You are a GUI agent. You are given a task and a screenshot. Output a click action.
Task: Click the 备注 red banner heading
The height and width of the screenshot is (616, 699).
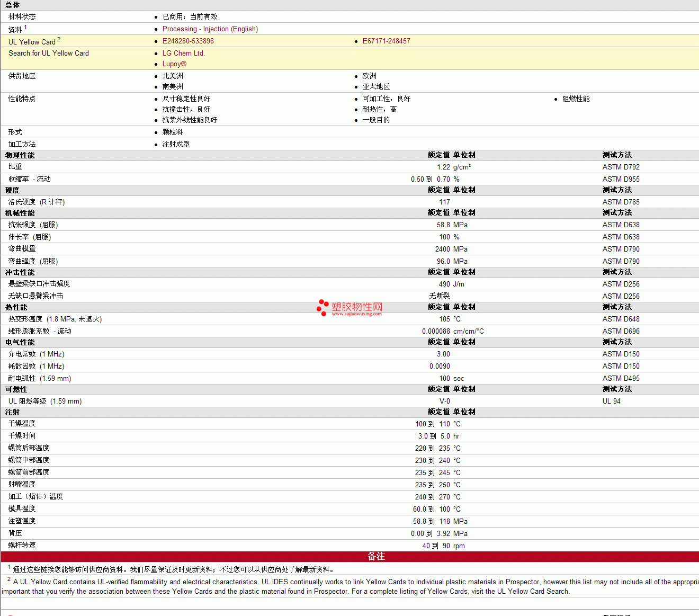[376, 557]
